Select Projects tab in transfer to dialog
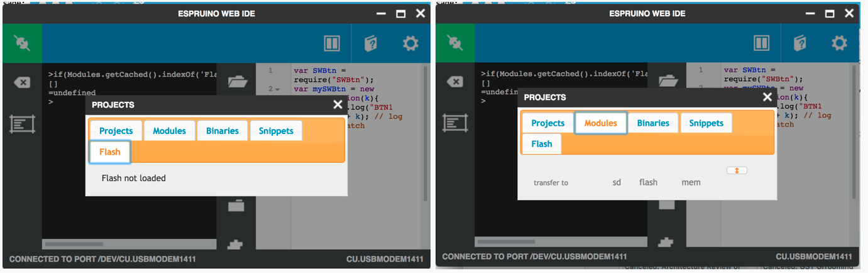Screen dimensions: 868x273 click(x=548, y=123)
